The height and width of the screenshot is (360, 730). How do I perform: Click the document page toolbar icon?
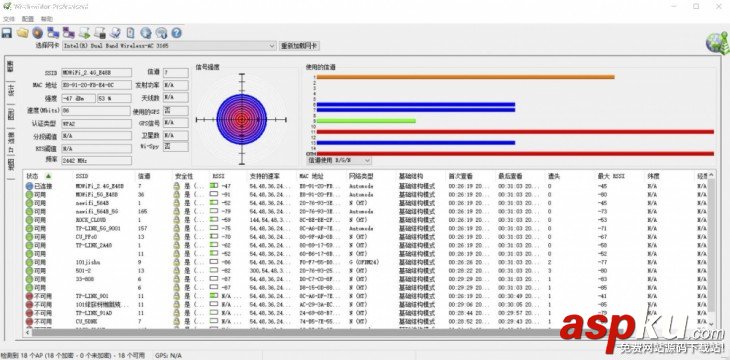tap(131, 33)
